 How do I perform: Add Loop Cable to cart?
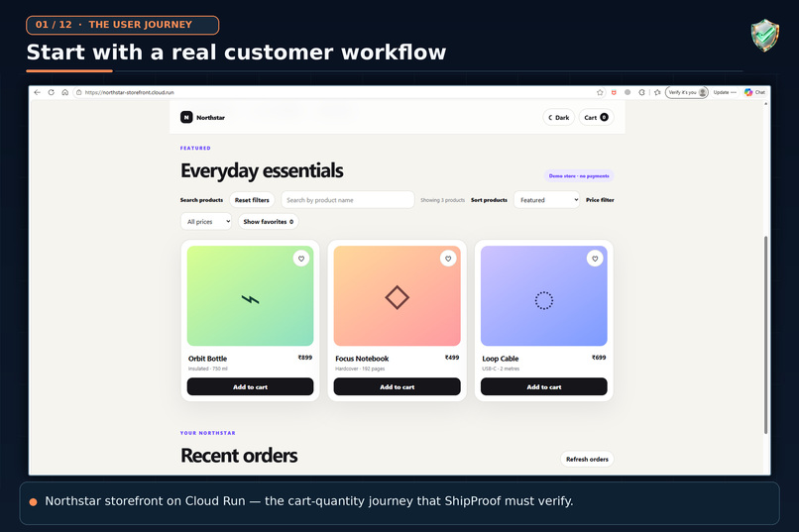tap(543, 387)
